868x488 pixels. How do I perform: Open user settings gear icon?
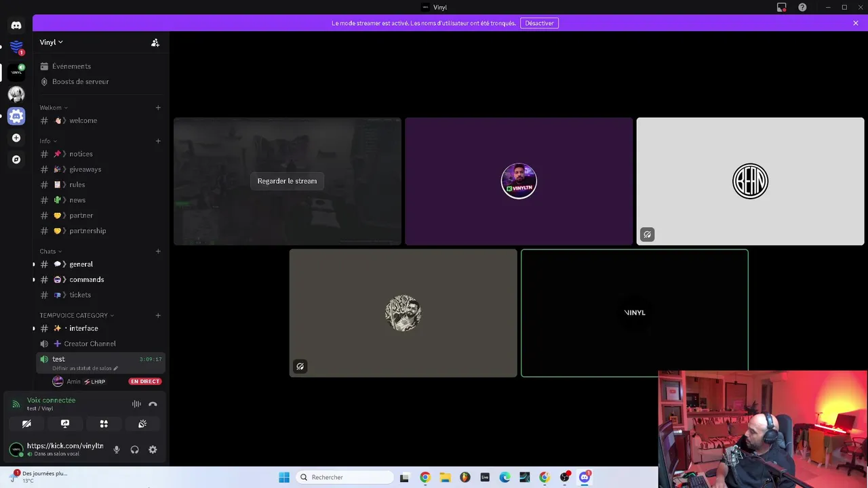pos(153,449)
